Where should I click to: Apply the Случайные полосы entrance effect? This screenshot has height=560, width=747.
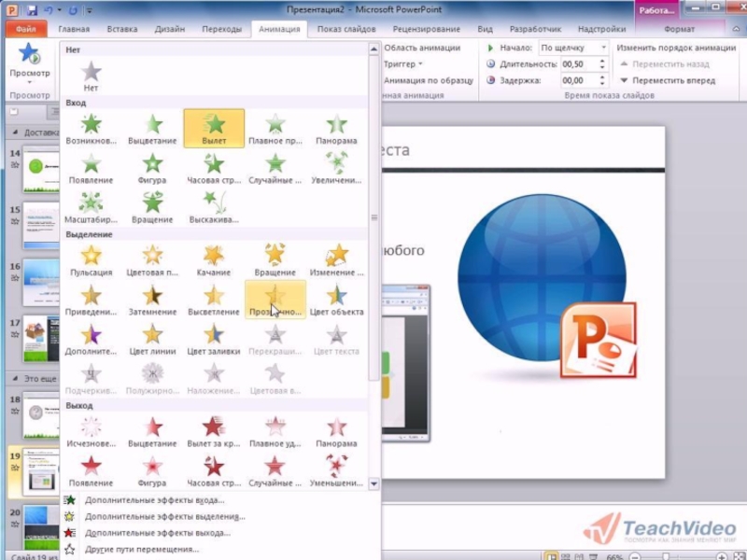pyautogui.click(x=275, y=168)
